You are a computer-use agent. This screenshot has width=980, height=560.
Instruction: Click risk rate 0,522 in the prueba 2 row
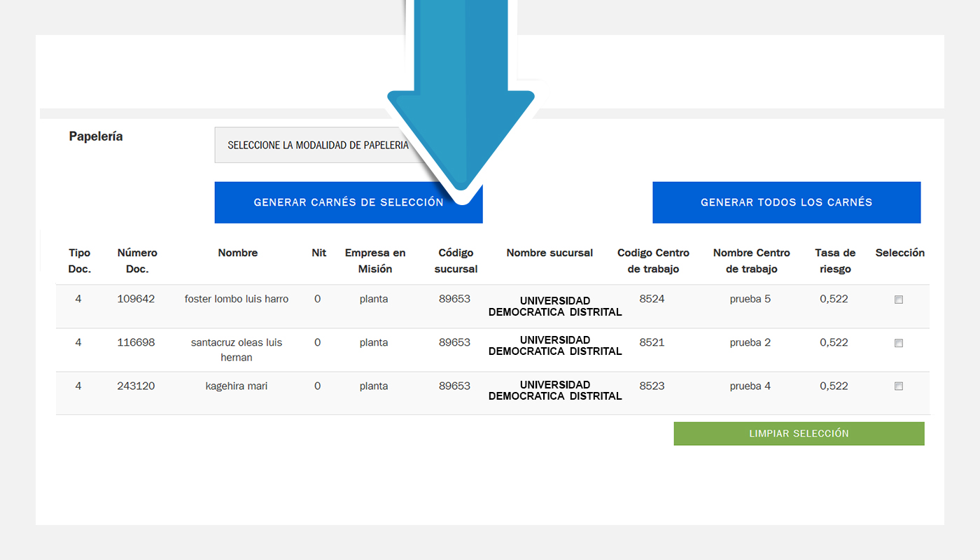point(834,342)
